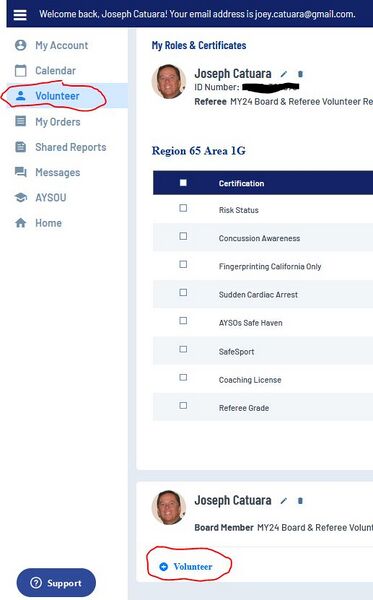Open Shared Reports in the sidebar
The image size is (373, 600).
click(71, 147)
